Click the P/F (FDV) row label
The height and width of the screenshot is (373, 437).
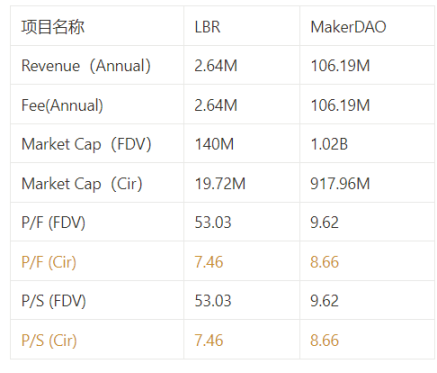(53, 223)
